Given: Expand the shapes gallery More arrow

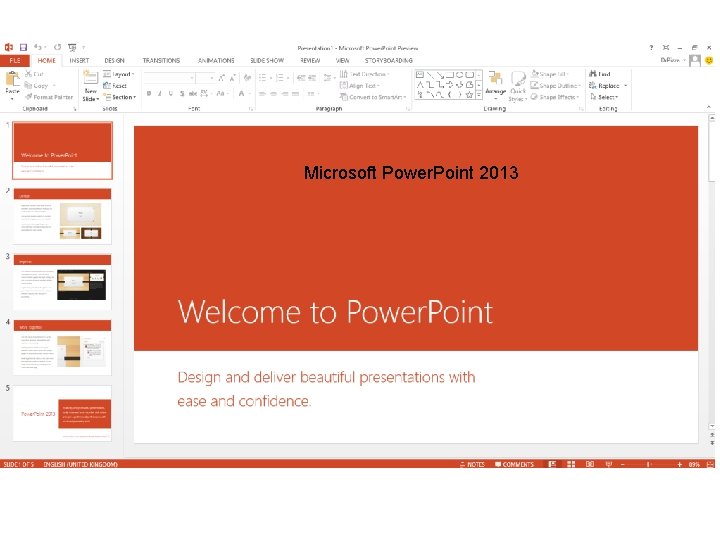Looking at the screenshot, I should [478, 95].
